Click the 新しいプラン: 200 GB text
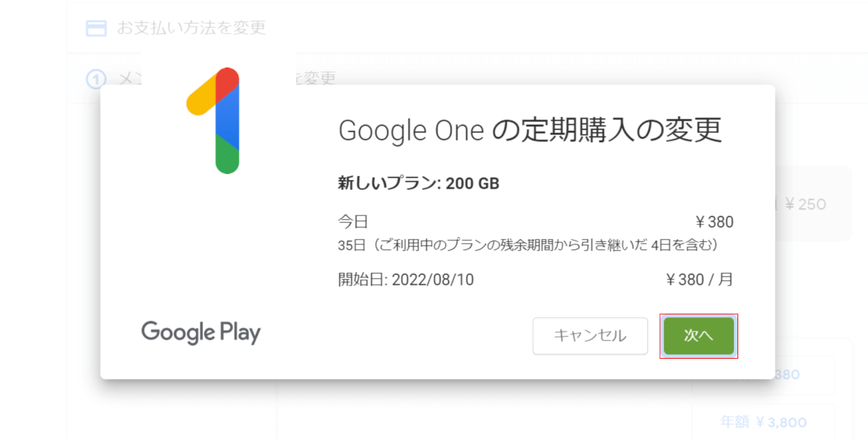868x439 pixels. [x=418, y=183]
